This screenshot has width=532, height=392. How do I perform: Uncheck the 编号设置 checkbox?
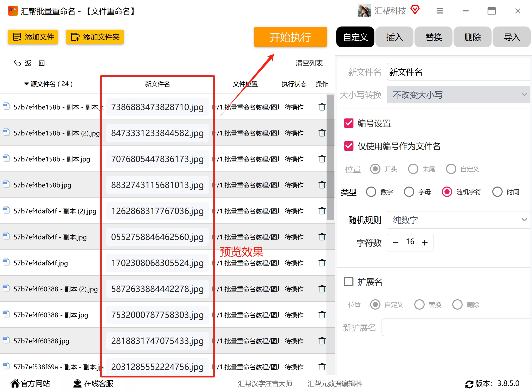coord(349,123)
